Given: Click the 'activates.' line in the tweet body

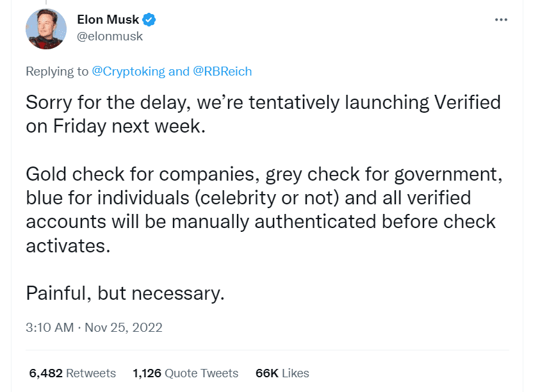Looking at the screenshot, I should click(68, 246).
